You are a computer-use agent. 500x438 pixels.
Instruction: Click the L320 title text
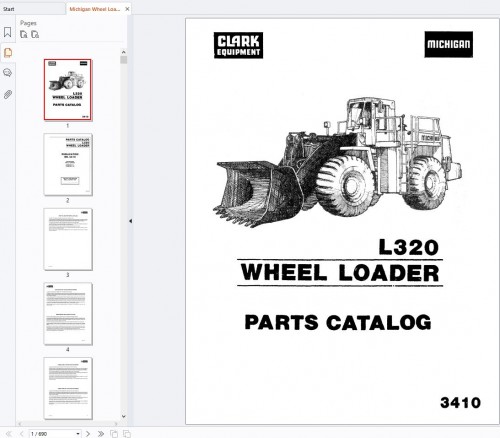pos(409,248)
